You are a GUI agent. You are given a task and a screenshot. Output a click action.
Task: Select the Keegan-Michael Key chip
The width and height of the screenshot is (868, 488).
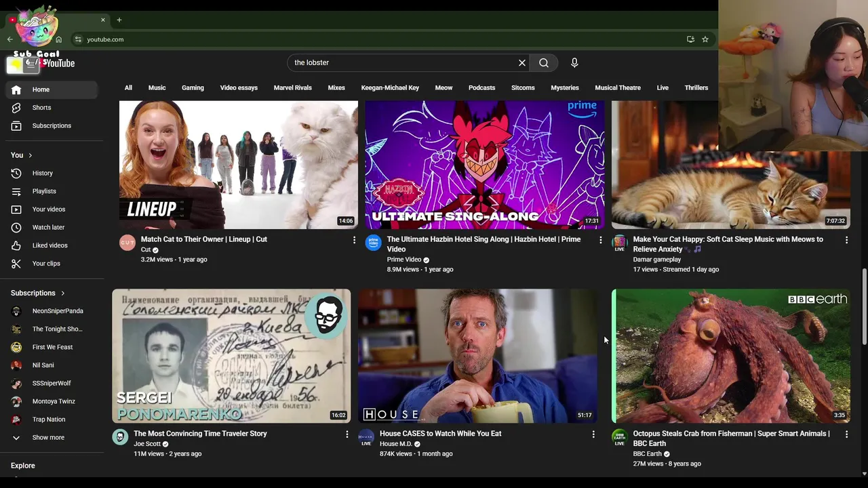(390, 88)
